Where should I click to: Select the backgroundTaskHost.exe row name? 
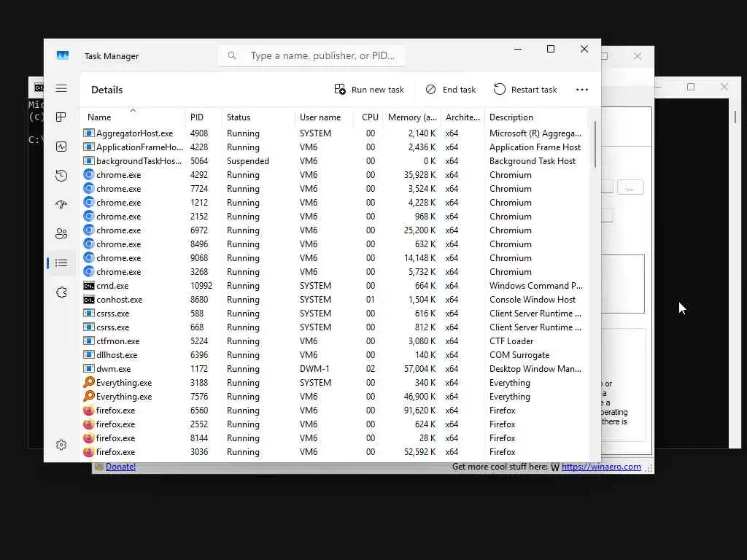(x=139, y=161)
